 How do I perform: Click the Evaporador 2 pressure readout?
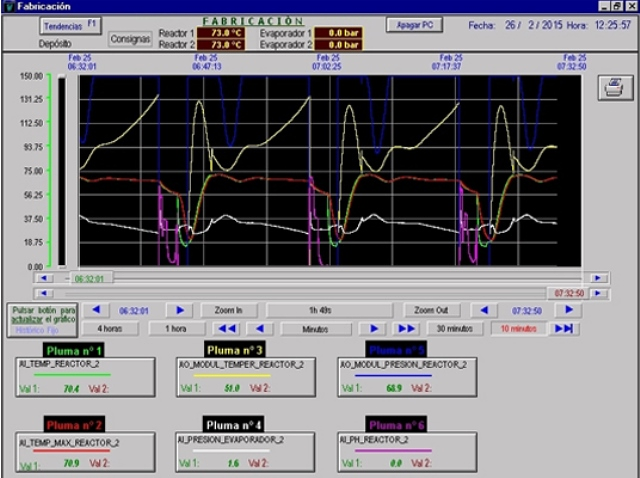pyautogui.click(x=338, y=44)
